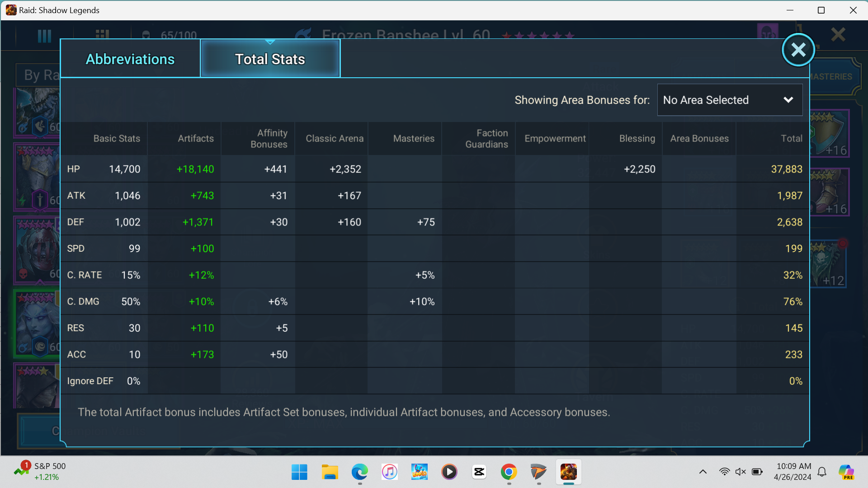Launch Microsoft Edge from the taskbar
Viewport: 868px width, 488px height.
[x=359, y=472]
